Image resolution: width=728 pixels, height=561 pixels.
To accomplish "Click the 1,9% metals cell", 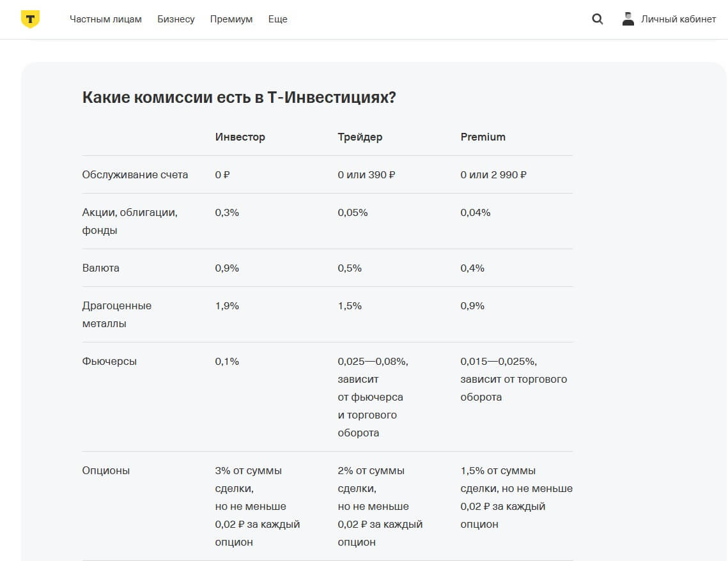I will coord(227,306).
